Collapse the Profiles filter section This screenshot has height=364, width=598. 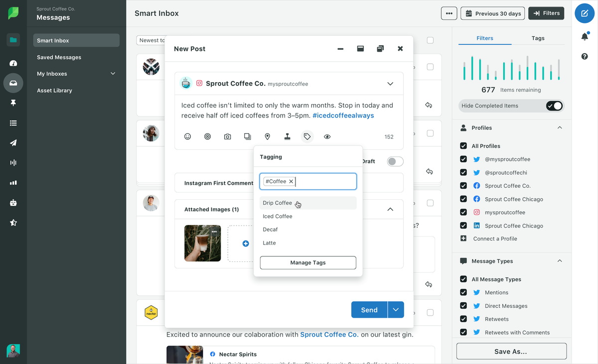tap(560, 128)
